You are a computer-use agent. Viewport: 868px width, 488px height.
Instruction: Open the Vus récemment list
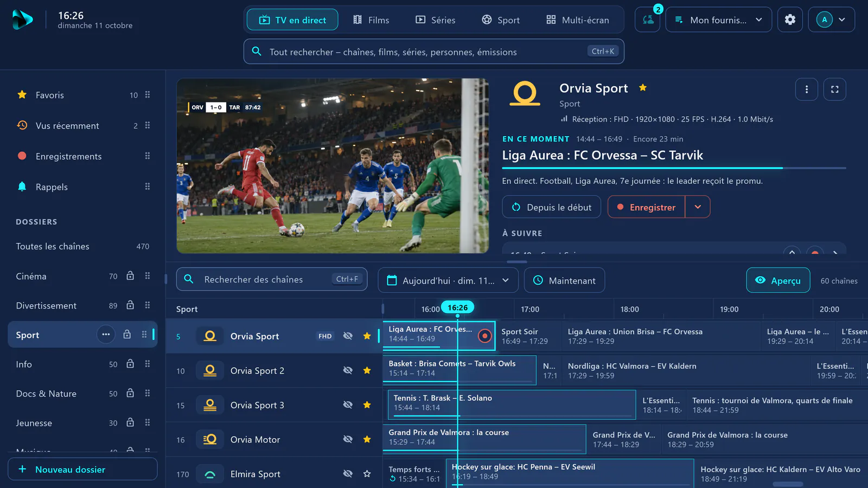81,126
